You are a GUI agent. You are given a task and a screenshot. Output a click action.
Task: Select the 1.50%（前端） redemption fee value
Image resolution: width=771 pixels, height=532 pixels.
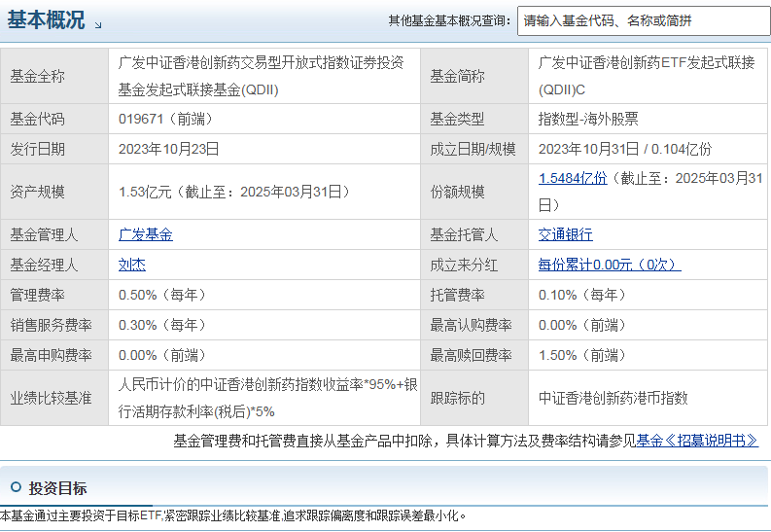pos(582,355)
